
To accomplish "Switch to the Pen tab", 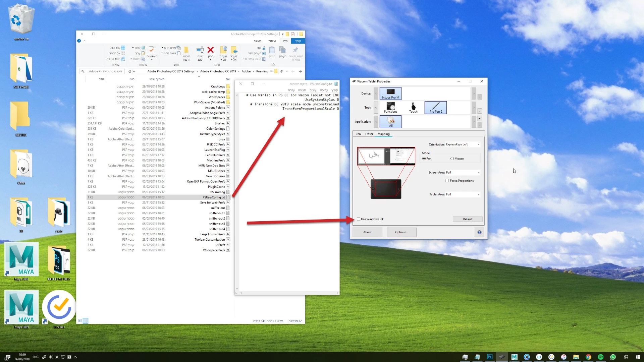I will tap(358, 134).
